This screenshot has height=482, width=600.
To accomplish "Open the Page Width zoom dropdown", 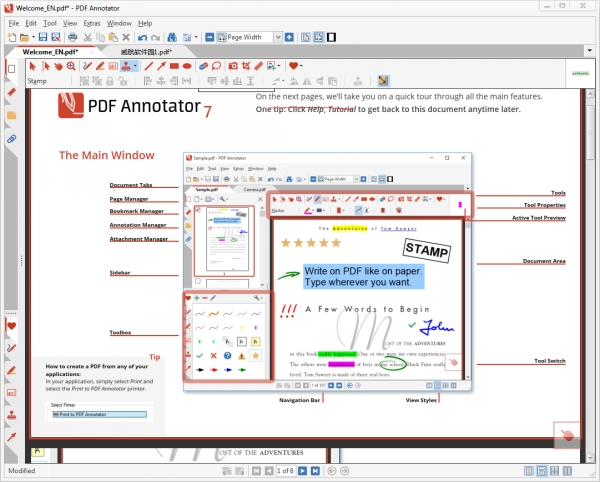I will point(276,38).
